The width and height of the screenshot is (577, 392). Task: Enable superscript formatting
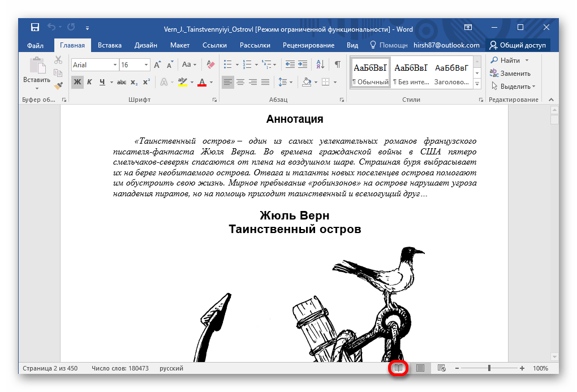pyautogui.click(x=146, y=82)
